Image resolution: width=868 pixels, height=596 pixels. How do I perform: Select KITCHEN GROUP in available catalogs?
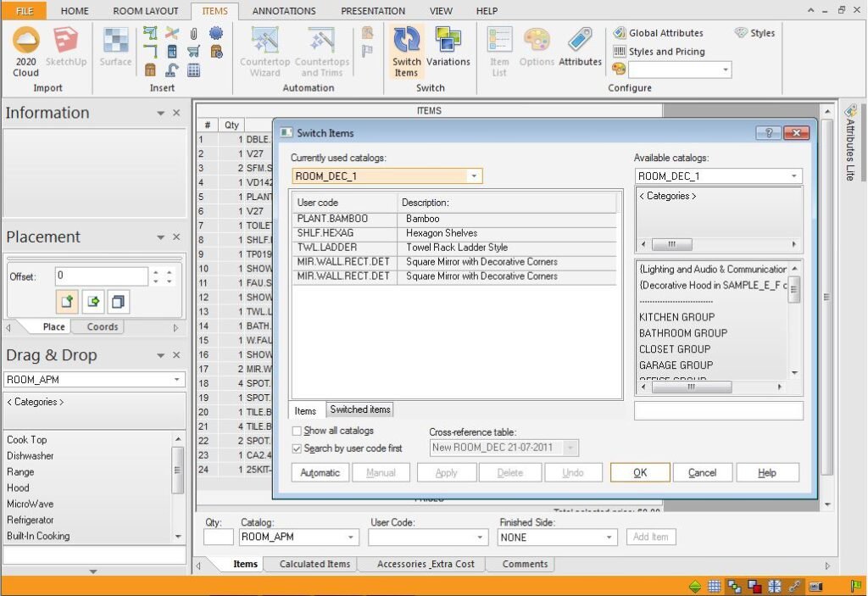coord(676,317)
